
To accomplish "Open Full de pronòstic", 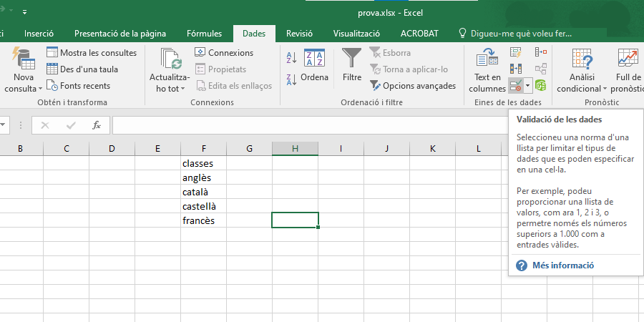I will (x=628, y=72).
